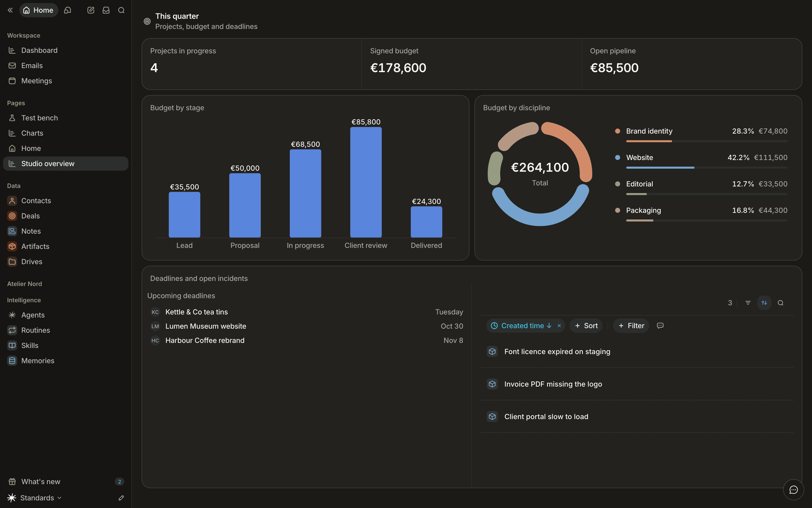The height and width of the screenshot is (508, 812).
Task: Open Routines under Intelligence
Action: (66, 330)
